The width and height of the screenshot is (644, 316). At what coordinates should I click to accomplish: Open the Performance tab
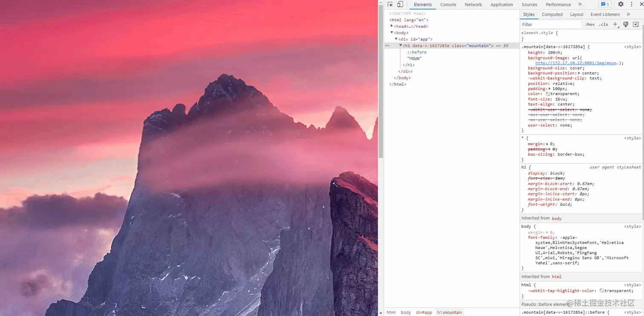[558, 5]
